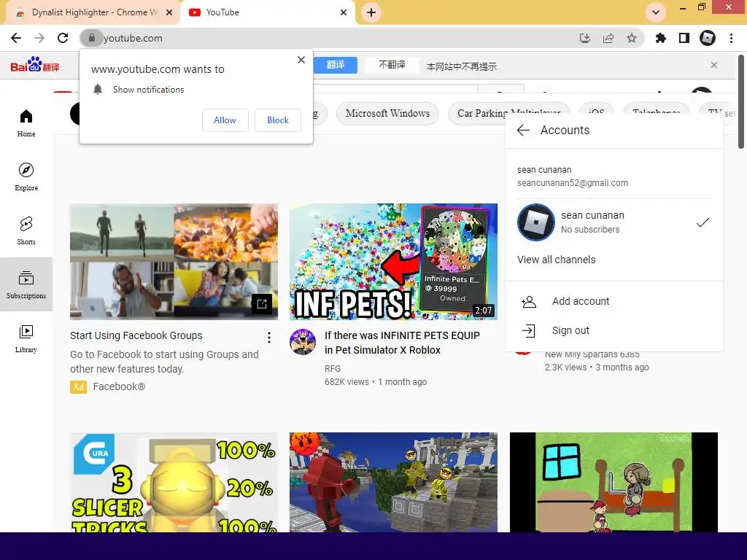This screenshot has width=747, height=560.
Task: Reload the YouTube page
Action: [63, 38]
